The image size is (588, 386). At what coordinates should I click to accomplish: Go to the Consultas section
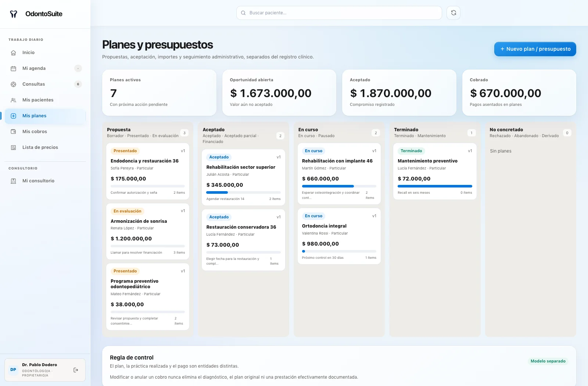[45, 84]
